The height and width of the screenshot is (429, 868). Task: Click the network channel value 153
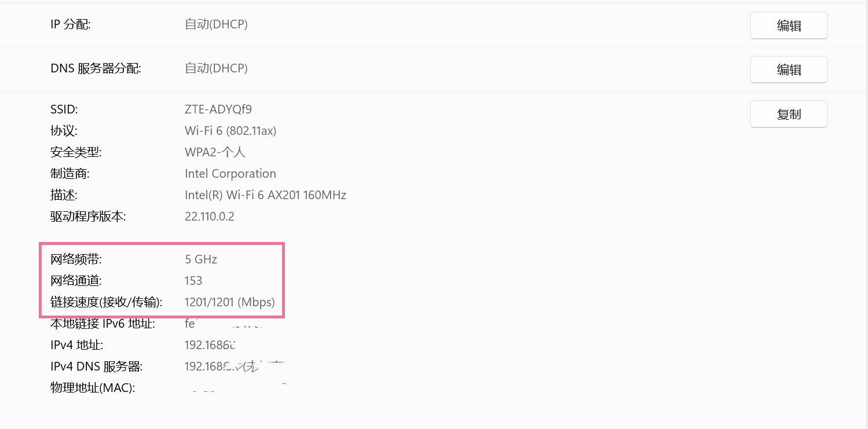[193, 281]
